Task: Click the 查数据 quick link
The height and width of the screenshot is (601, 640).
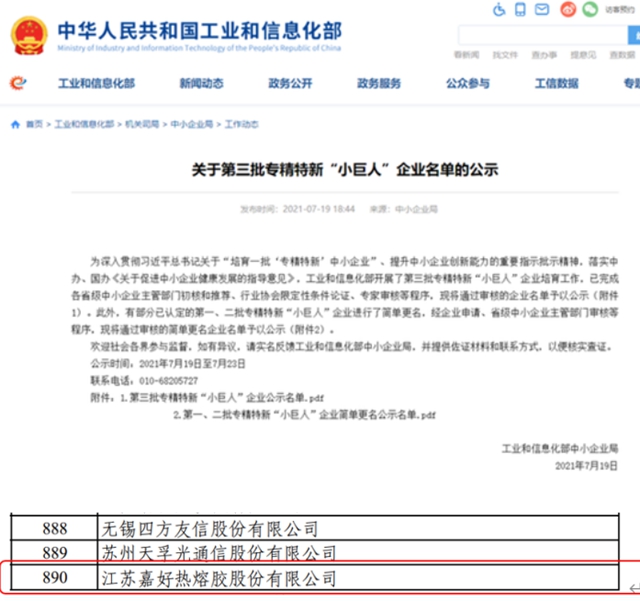Action: (622, 55)
